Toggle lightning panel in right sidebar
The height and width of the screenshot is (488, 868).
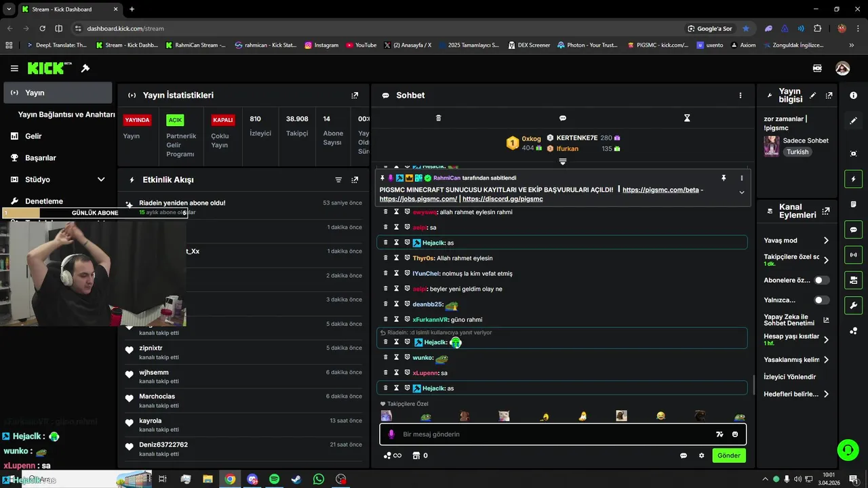pos(853,180)
